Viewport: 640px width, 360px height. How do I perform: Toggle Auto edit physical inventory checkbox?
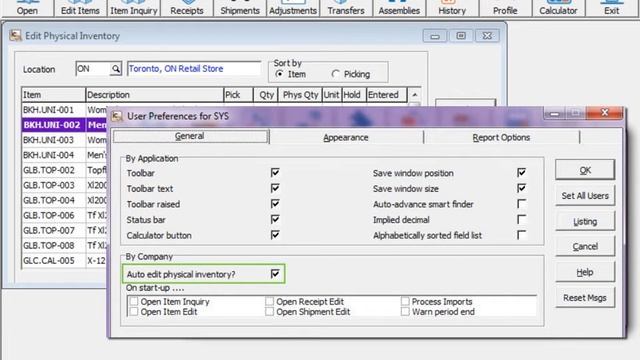tap(275, 274)
